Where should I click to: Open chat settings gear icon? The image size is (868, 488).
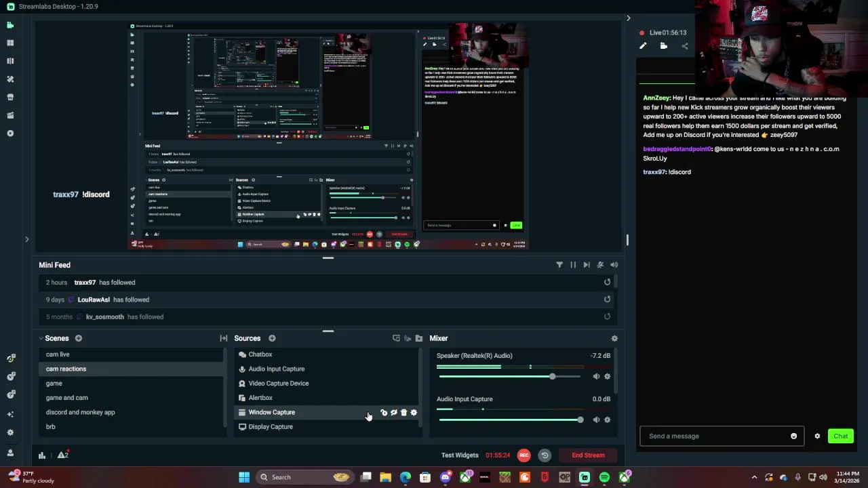pyautogui.click(x=817, y=436)
